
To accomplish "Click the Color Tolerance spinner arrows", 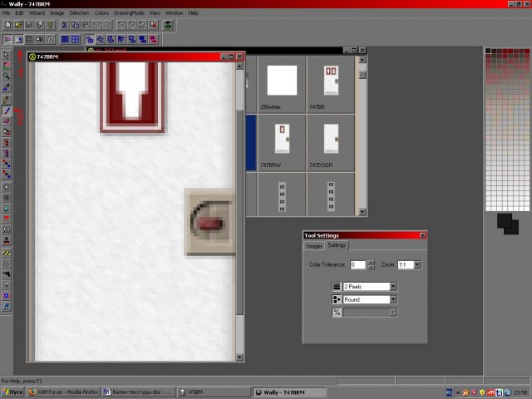I will (x=371, y=264).
